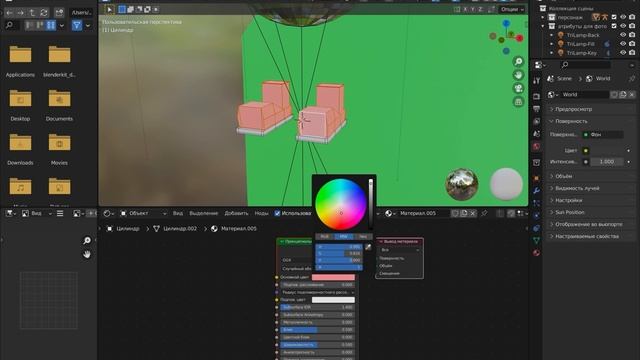Screen dimensions: 640x360
Task: Open file filter settings dropdown arrow
Action: pyautogui.click(x=88, y=26)
